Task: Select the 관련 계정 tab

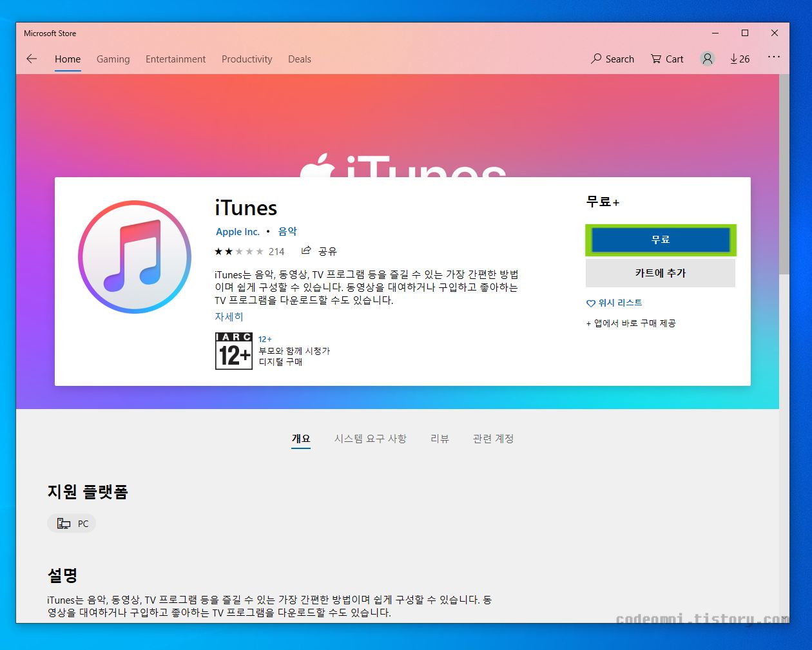Action: point(493,439)
